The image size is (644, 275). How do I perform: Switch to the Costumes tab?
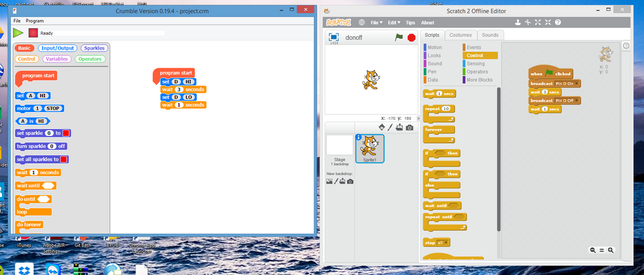point(460,35)
